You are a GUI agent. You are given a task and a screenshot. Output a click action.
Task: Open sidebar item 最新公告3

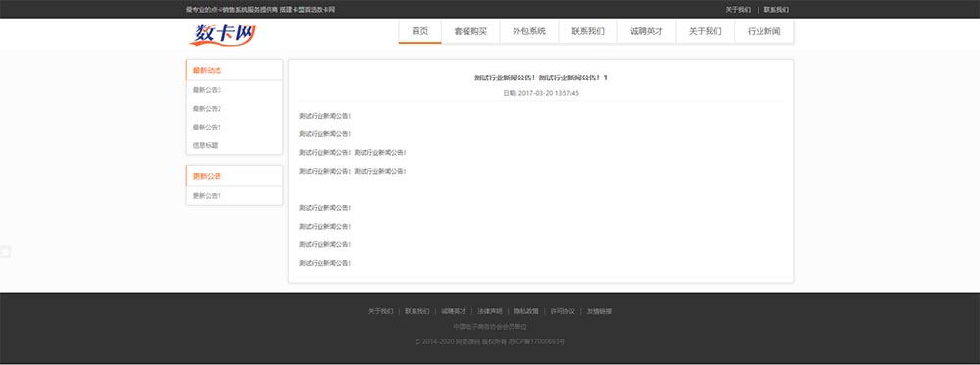(x=207, y=90)
